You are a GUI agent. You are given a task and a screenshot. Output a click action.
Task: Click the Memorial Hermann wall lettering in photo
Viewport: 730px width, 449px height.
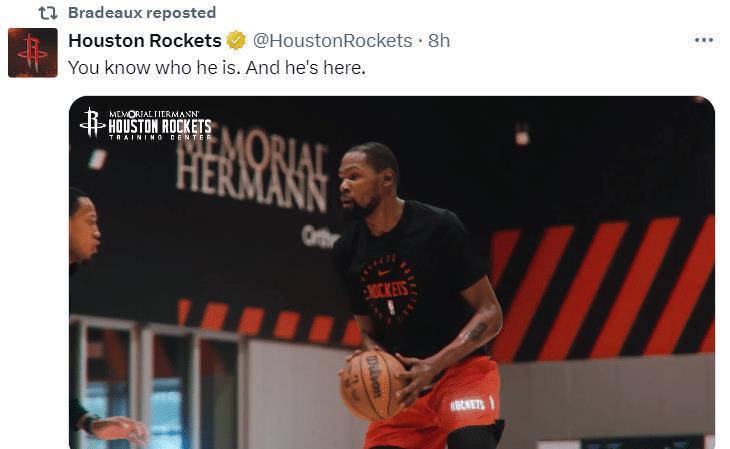coord(252,169)
